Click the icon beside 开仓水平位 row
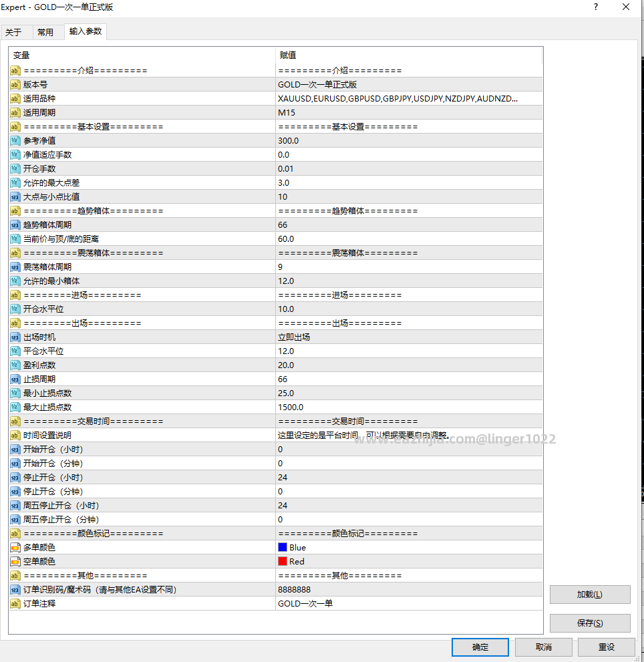 click(15, 309)
